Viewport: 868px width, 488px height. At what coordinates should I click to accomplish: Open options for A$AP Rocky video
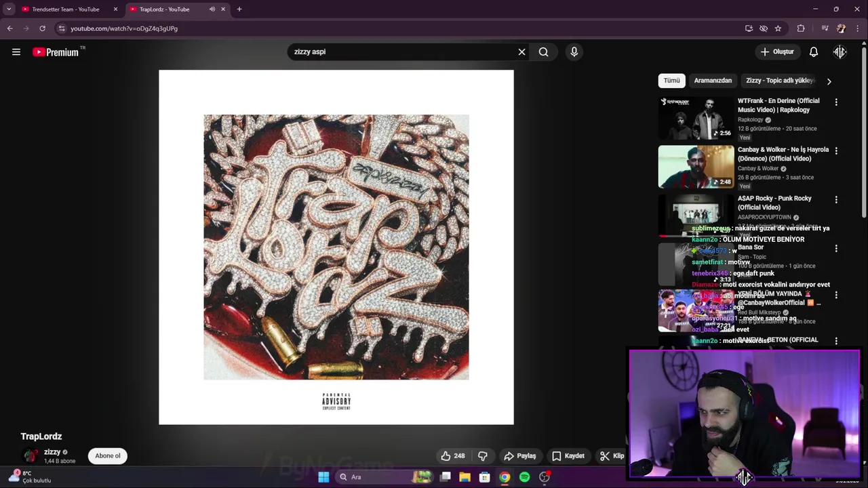836,199
